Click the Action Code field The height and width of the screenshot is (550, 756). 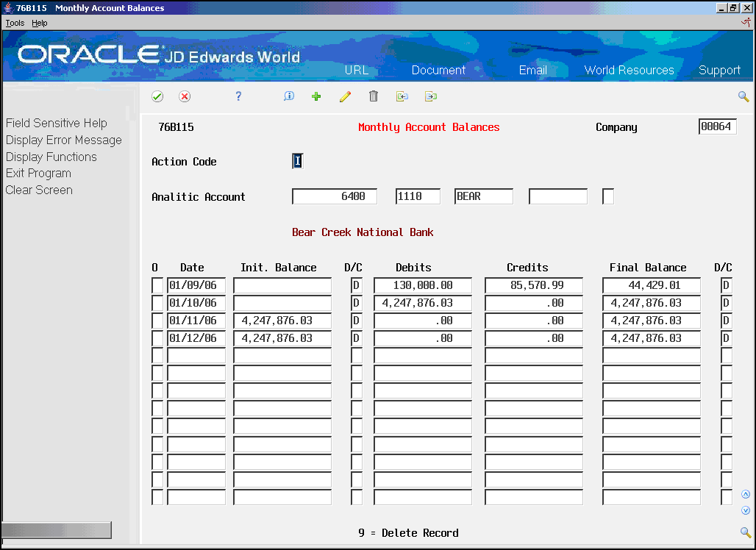pos(298,161)
